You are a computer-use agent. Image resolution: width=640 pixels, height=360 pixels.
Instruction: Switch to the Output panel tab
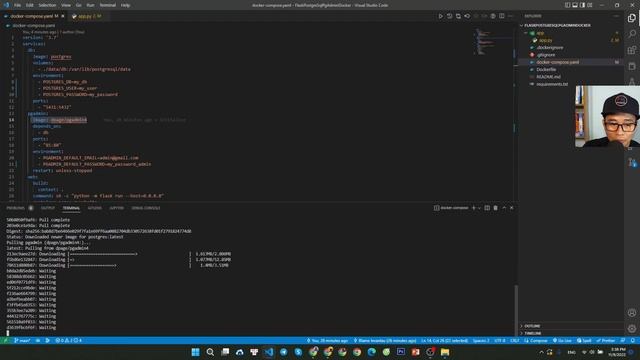point(47,208)
